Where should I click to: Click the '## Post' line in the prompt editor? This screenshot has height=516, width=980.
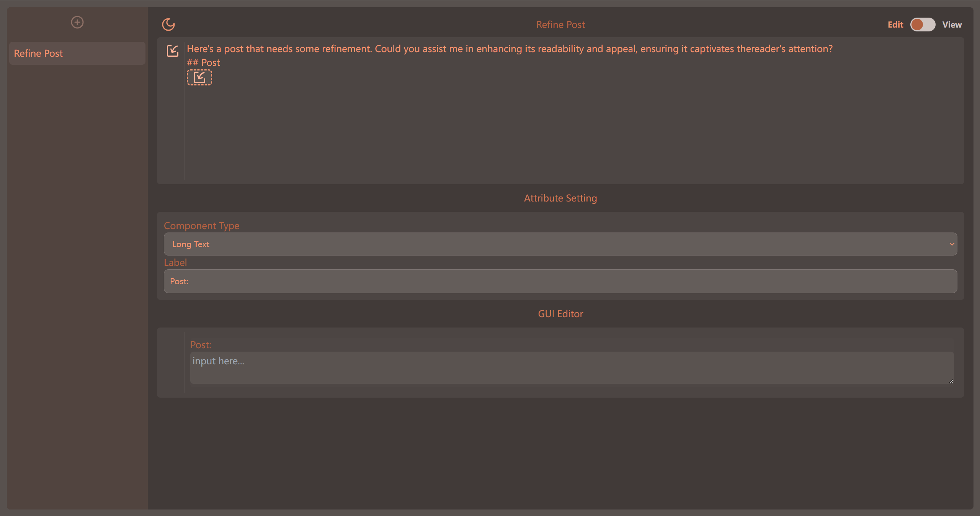[x=203, y=62]
